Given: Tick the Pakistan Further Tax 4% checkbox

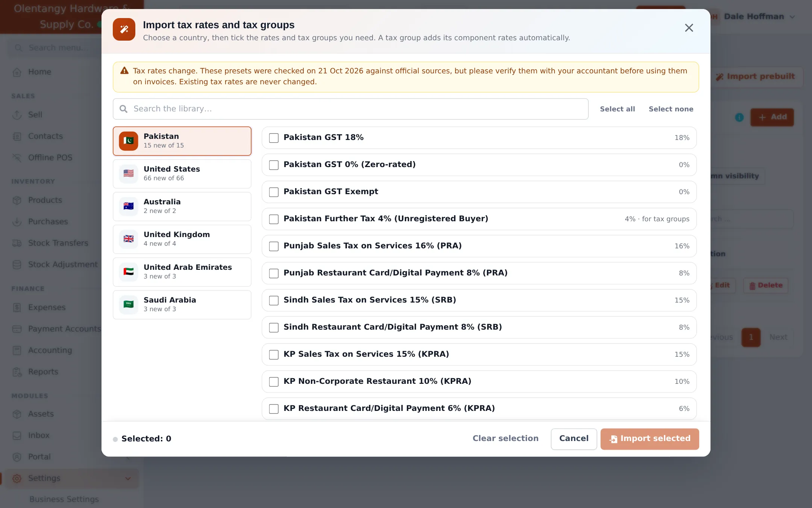Looking at the screenshot, I should [x=274, y=219].
